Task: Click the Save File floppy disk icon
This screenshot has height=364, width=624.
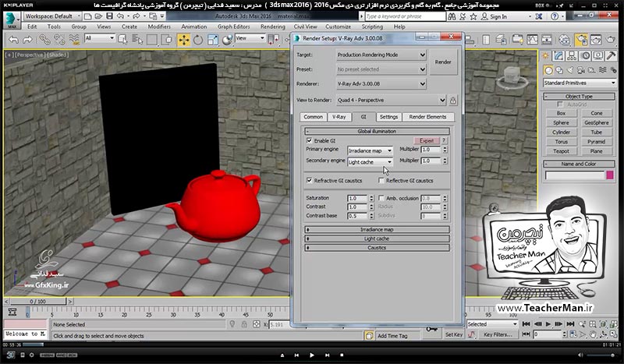Action: point(109,16)
